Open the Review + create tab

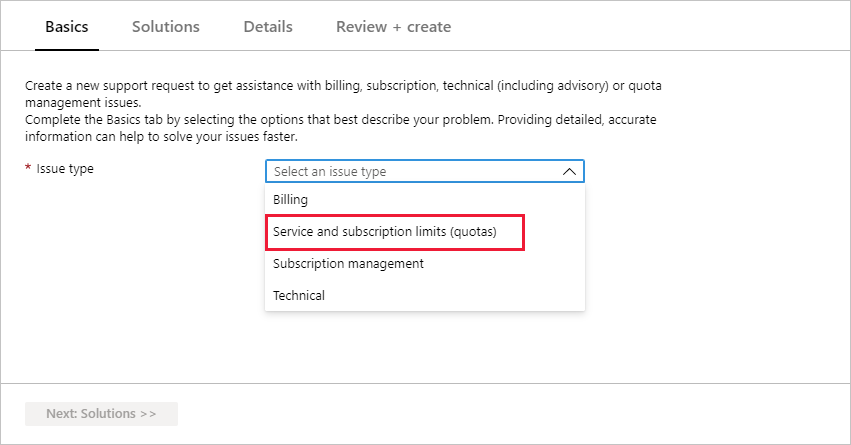coord(393,27)
